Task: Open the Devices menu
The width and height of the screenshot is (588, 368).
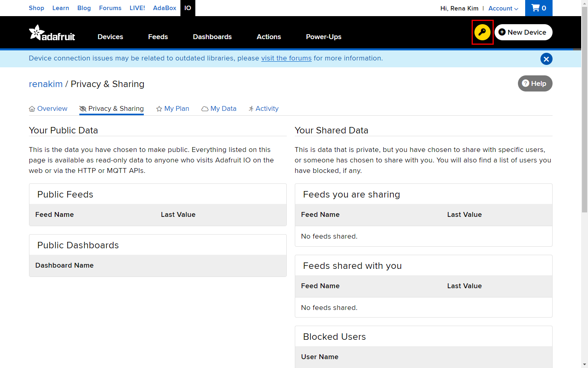Action: coord(110,37)
